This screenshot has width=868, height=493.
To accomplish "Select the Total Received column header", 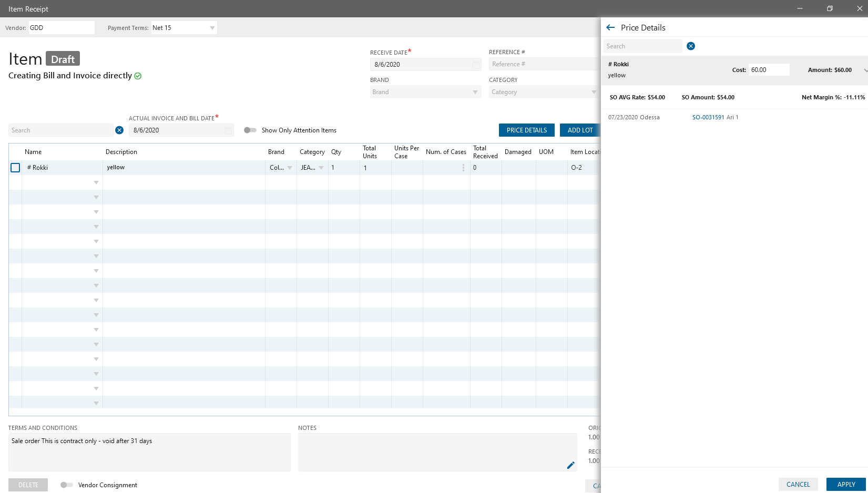I will click(485, 152).
